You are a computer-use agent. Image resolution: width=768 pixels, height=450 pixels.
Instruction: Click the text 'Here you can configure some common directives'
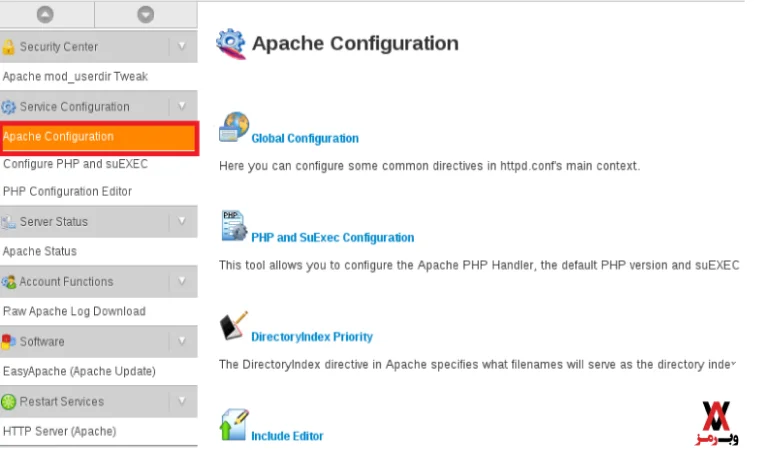pyautogui.click(x=351, y=166)
